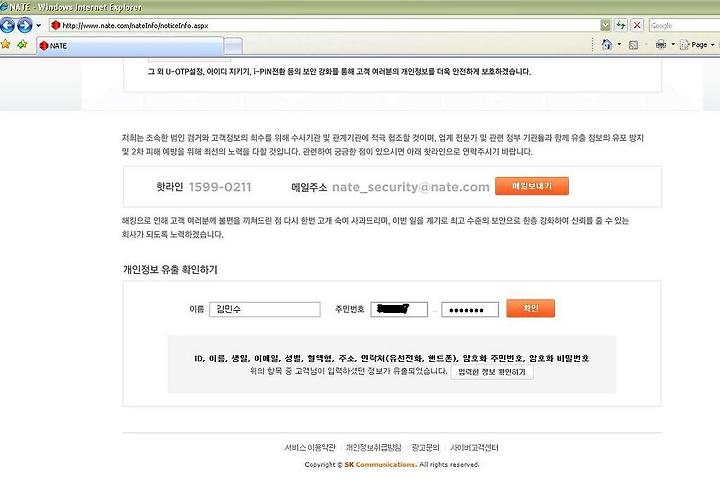
Task: Stop loading with the red X icon
Action: click(x=637, y=25)
